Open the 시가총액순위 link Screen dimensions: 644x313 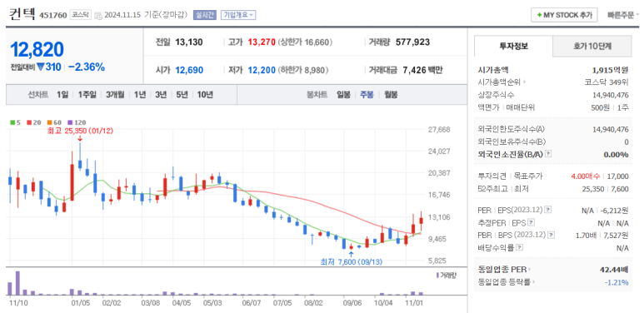coord(502,82)
